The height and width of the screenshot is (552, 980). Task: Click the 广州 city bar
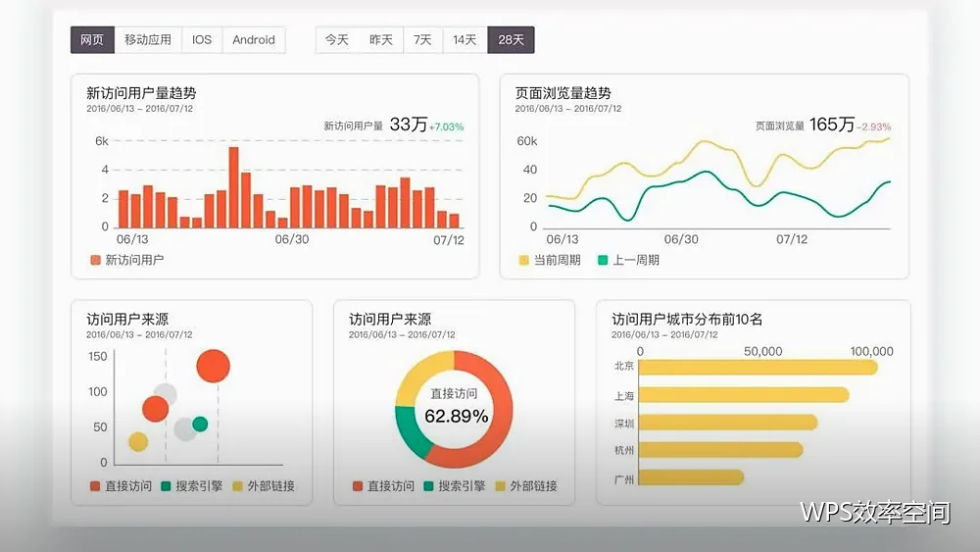pyautogui.click(x=691, y=477)
